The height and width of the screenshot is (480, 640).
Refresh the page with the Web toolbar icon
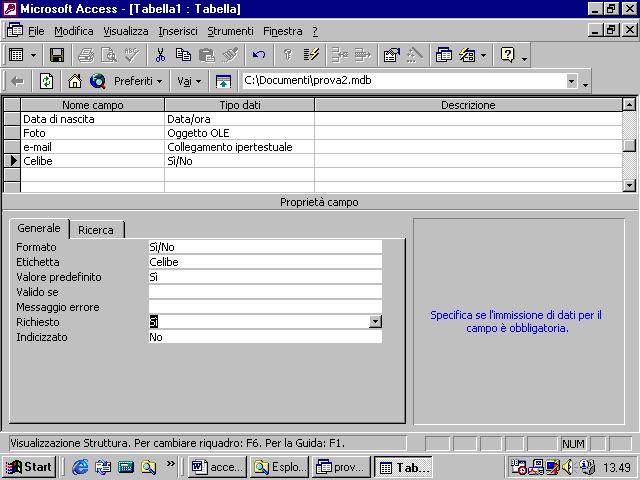tap(46, 82)
